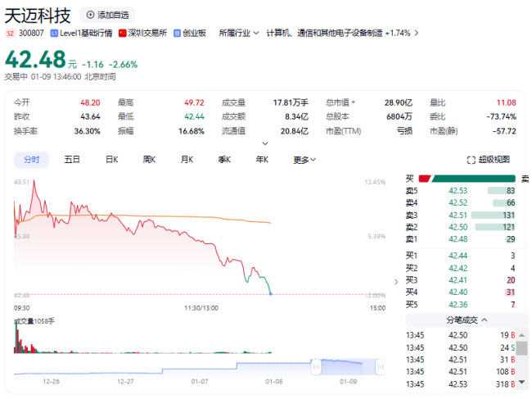The image size is (532, 399).
Task: Click the 买1 price 42.44
Action: [458, 256]
